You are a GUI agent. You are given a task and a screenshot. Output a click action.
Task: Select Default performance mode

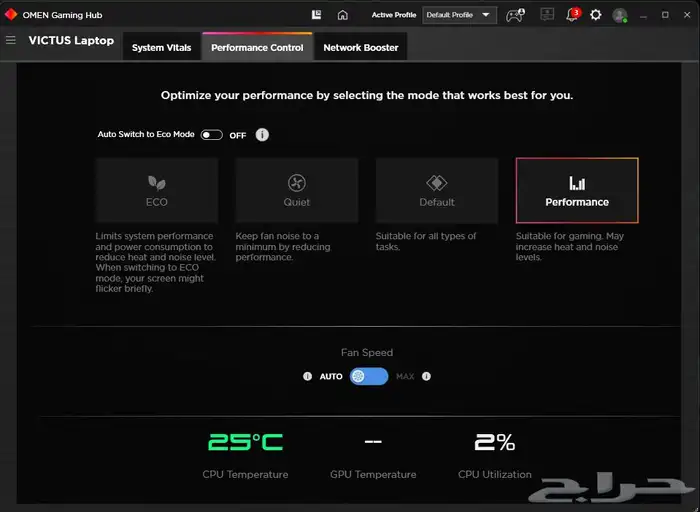tap(437, 190)
